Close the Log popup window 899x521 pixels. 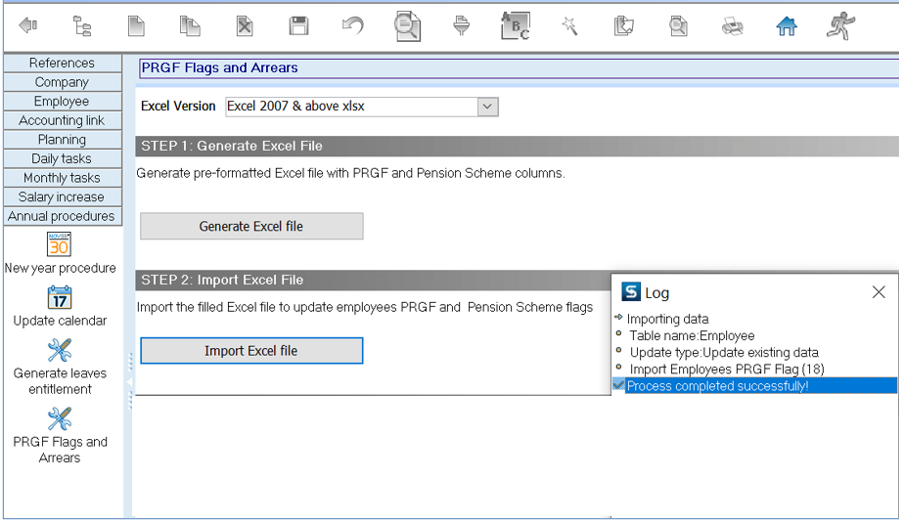pos(878,292)
